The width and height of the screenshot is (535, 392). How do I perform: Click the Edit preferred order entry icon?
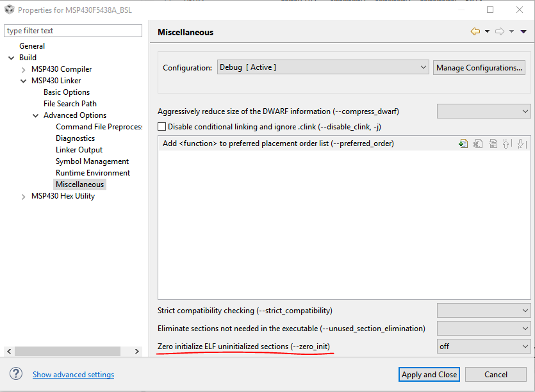pyautogui.click(x=492, y=143)
